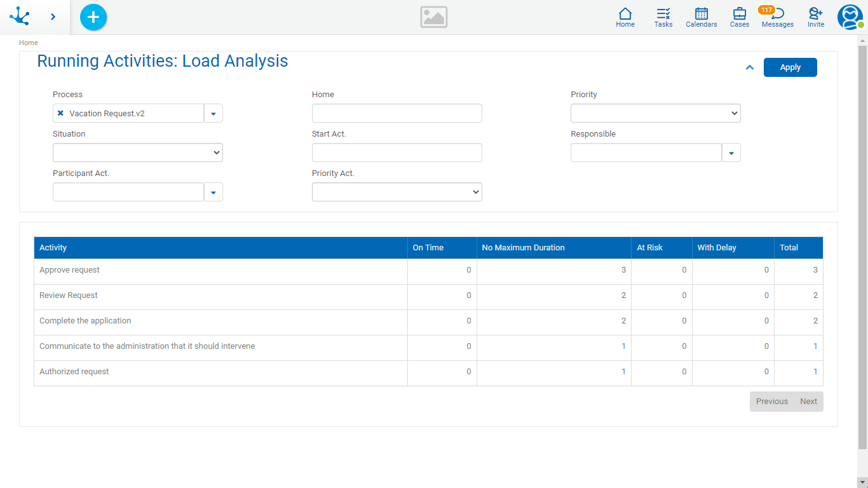Image resolution: width=868 pixels, height=488 pixels.
Task: Click the Next pagination button
Action: click(x=808, y=402)
